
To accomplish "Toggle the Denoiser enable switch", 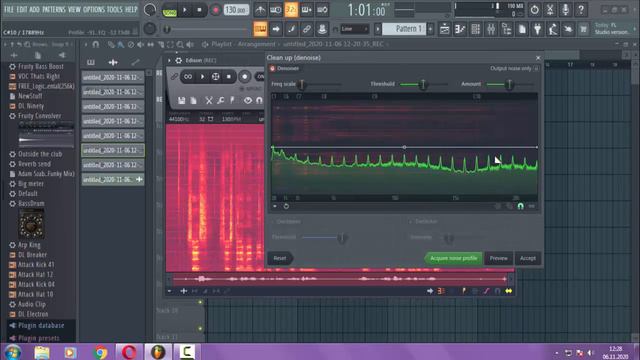I will click(272, 69).
